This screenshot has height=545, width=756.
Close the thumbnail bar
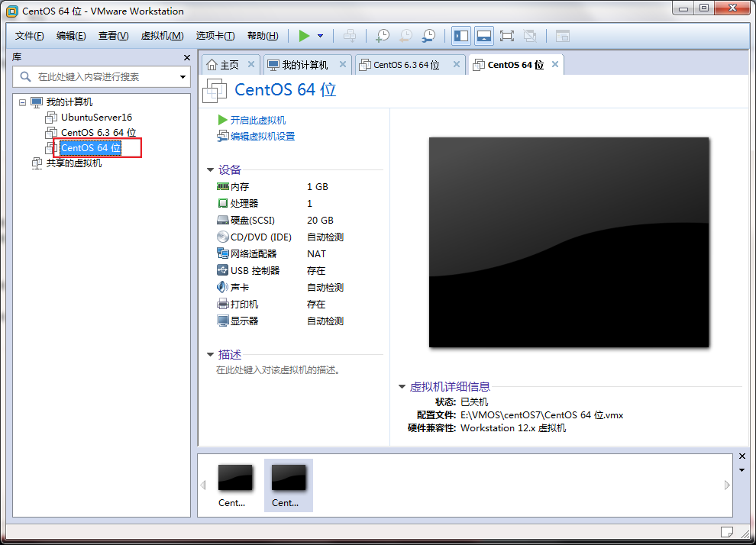(x=742, y=456)
